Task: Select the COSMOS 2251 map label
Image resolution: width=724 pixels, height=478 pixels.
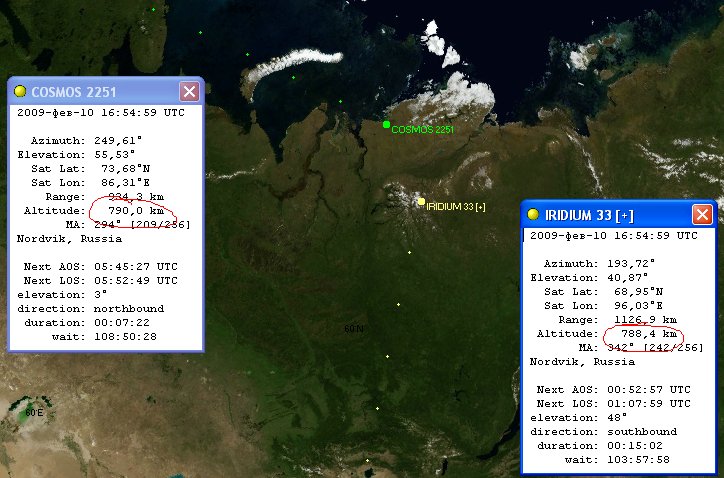Action: click(422, 130)
